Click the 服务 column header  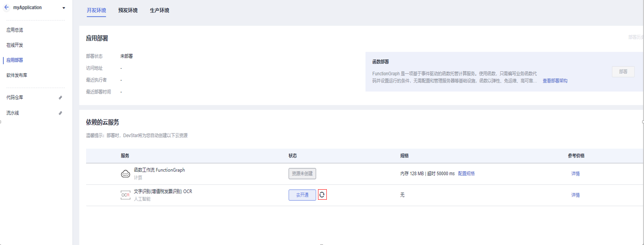[125, 156]
